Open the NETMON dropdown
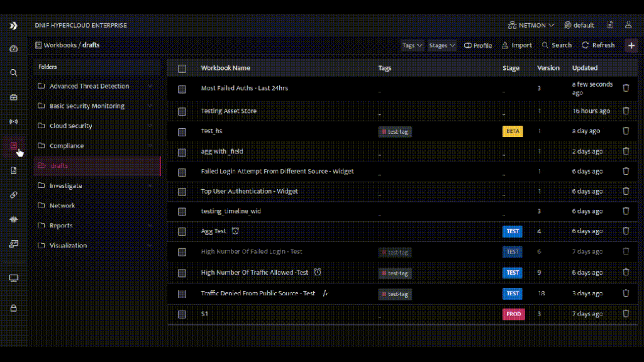The height and width of the screenshot is (362, 644). [531, 25]
